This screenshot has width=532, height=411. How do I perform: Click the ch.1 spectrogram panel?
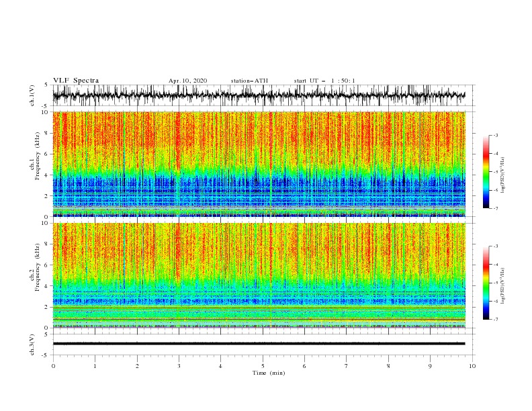pyautogui.click(x=259, y=164)
